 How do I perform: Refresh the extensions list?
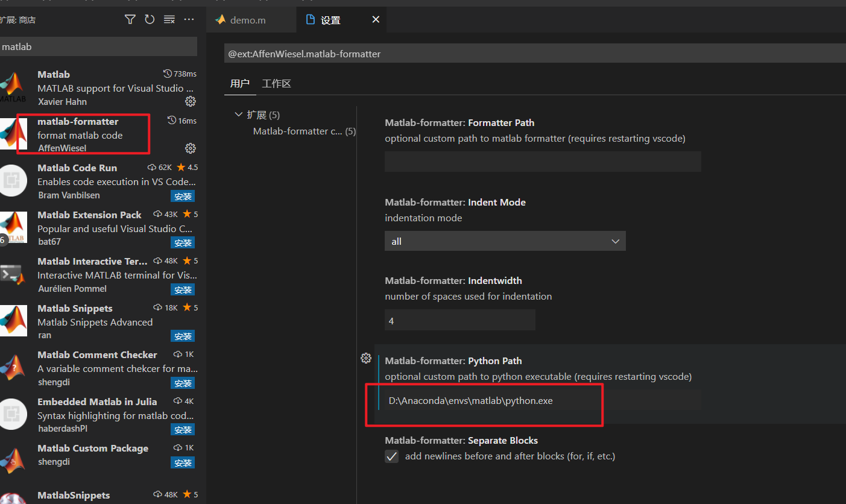pyautogui.click(x=150, y=20)
